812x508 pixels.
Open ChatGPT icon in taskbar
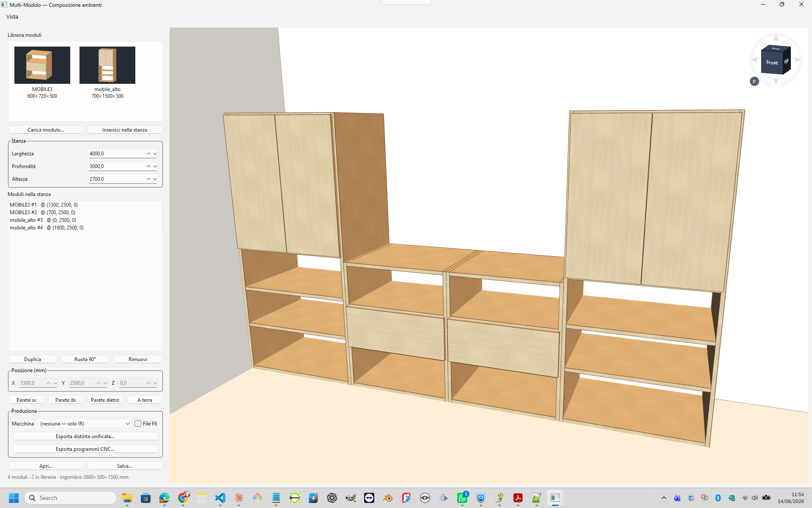coord(332,498)
